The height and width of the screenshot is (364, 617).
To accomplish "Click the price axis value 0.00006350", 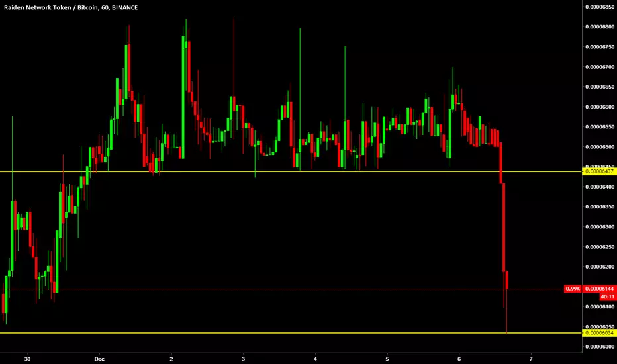I will pos(600,207).
